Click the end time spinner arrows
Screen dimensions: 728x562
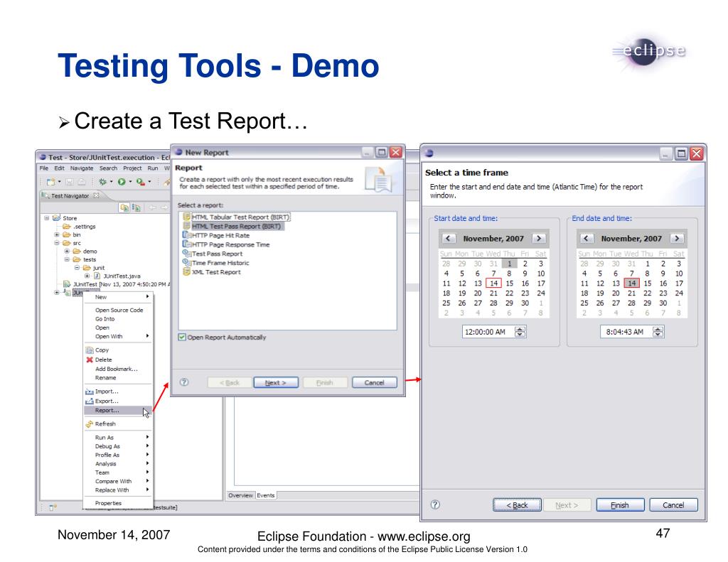[658, 332]
